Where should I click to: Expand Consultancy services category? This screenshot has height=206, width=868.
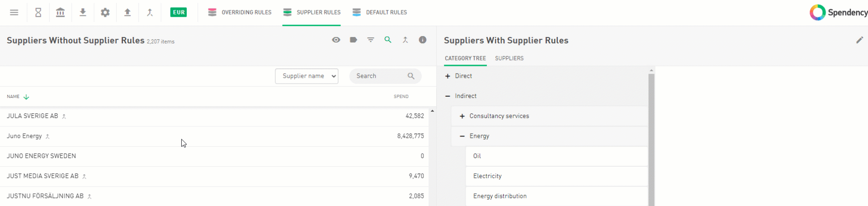[x=462, y=116]
